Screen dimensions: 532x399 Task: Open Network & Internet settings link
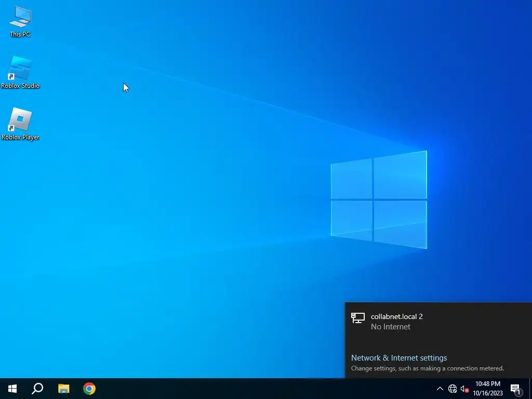pyautogui.click(x=399, y=357)
